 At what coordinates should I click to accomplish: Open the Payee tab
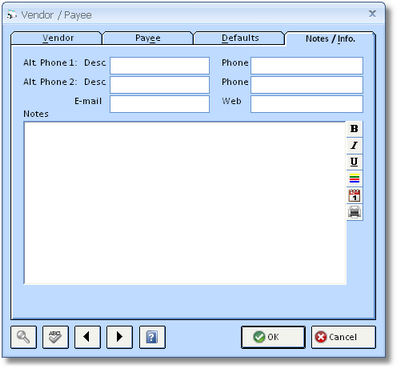148,38
